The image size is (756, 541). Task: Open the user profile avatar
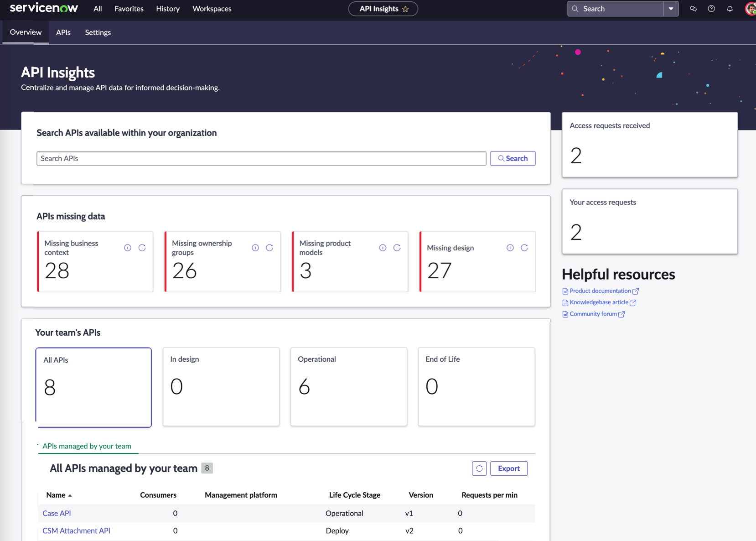point(751,9)
